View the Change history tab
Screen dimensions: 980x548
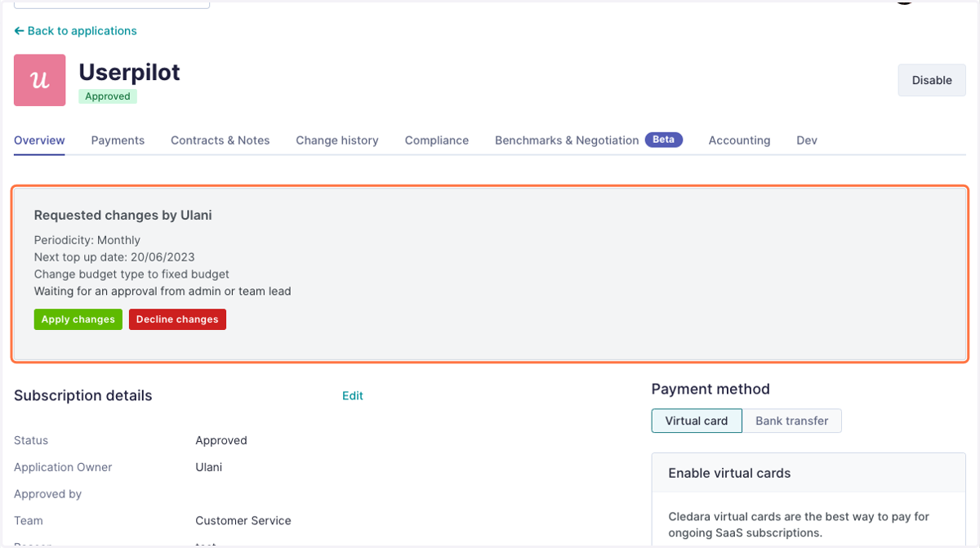point(337,140)
